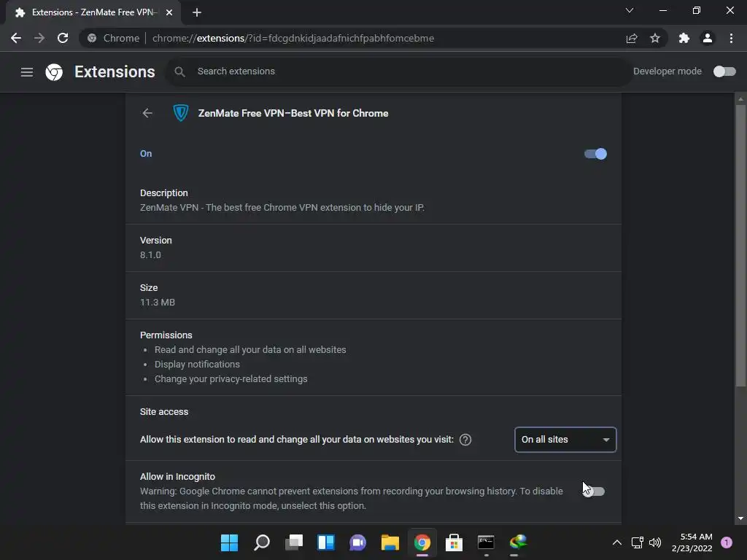
Task: Open tab search chevron in title bar
Action: point(630,10)
